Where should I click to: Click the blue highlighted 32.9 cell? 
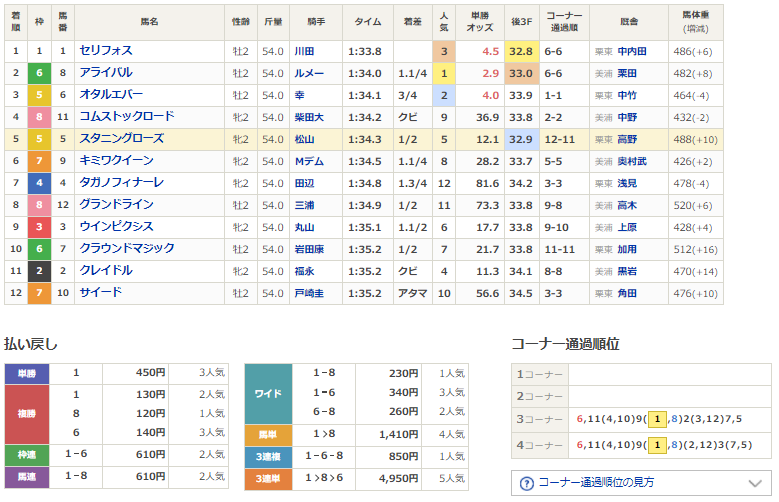click(x=522, y=139)
